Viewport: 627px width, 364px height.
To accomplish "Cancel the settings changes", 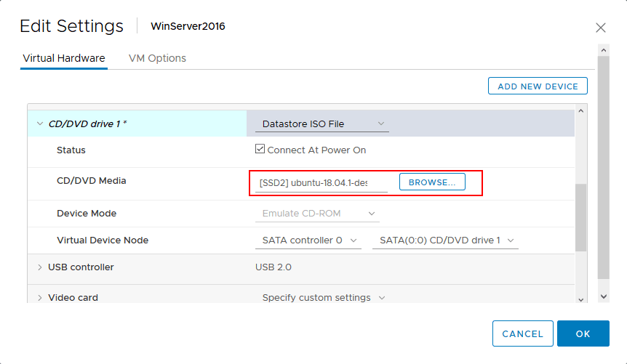I will [522, 333].
